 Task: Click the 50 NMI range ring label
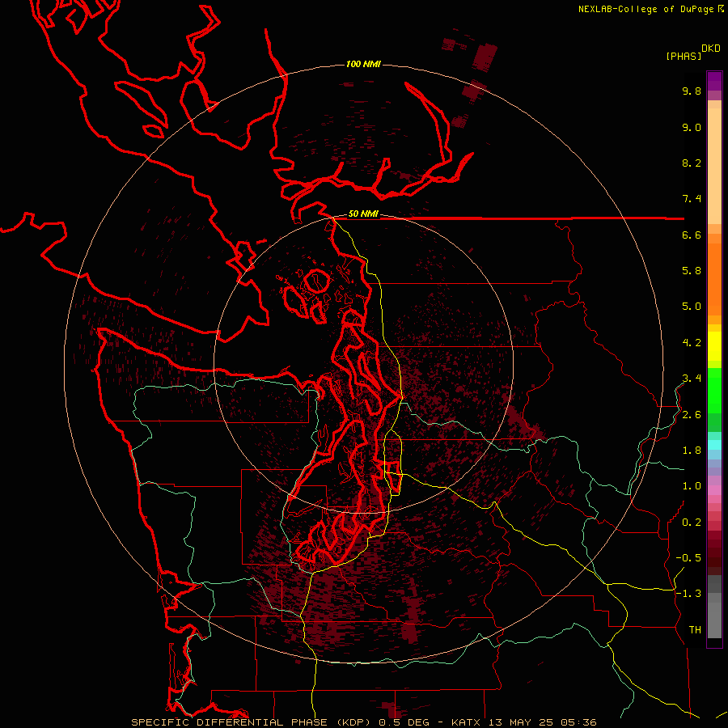(363, 214)
